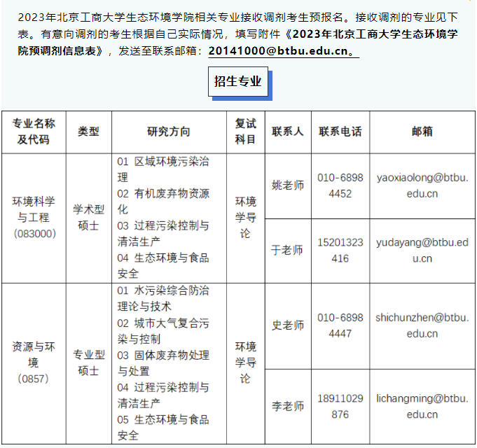Image resolution: width=477 pixels, height=448 pixels.
Task: Click the 姚老师 contact cell
Action: click(x=288, y=185)
